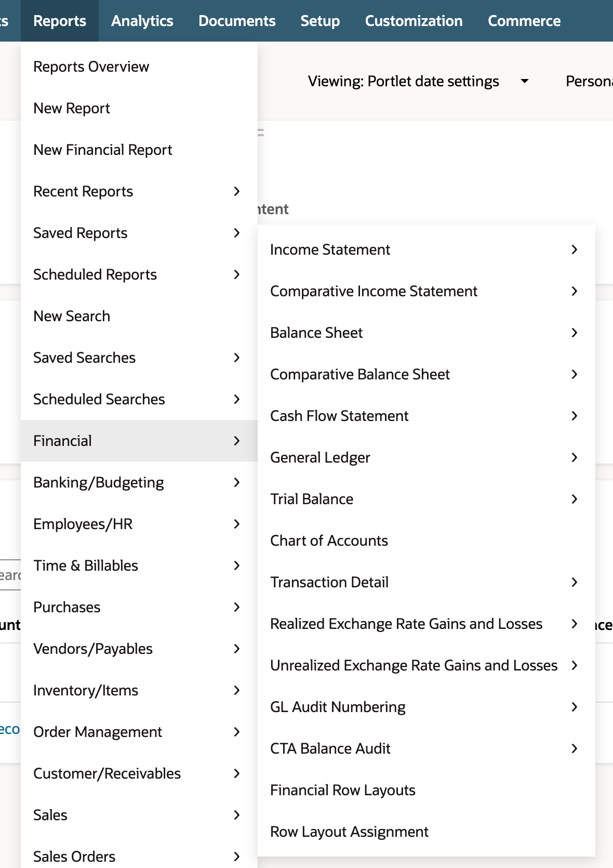This screenshot has height=868, width=613.
Task: Select Income Statement report
Action: pos(426,249)
